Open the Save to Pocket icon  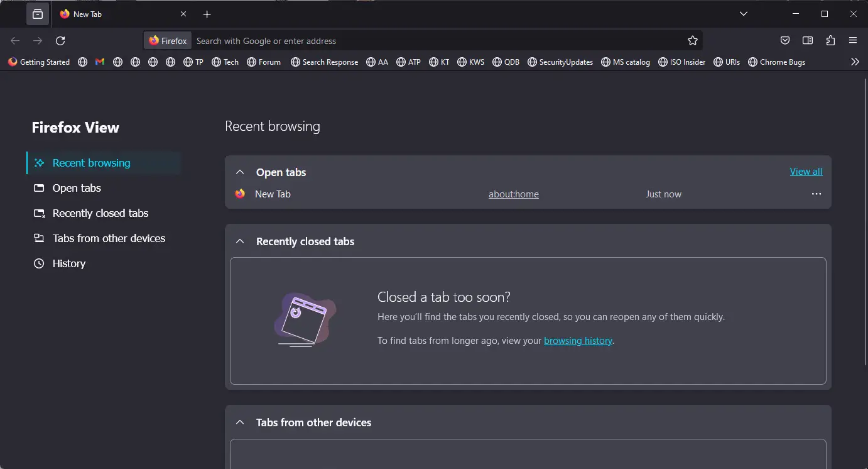pos(785,41)
